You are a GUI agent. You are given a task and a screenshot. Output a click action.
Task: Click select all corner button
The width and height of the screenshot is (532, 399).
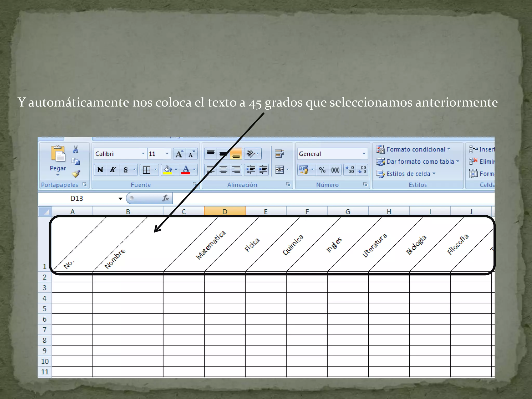45,212
